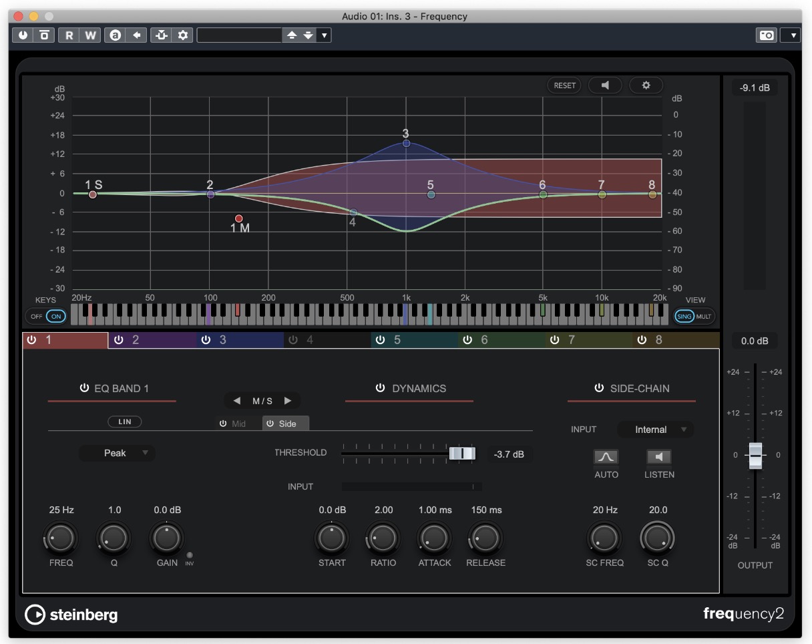The width and height of the screenshot is (812, 644).
Task: Click the RATIO knob
Action: pyautogui.click(x=383, y=538)
